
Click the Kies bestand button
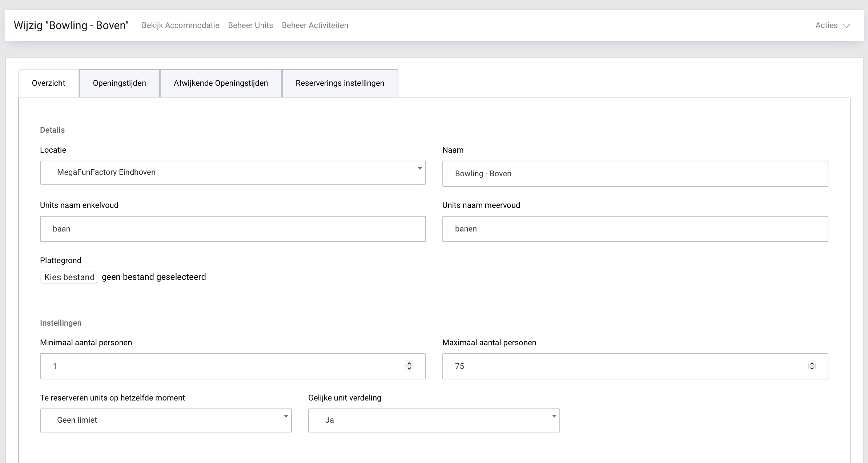pos(69,277)
